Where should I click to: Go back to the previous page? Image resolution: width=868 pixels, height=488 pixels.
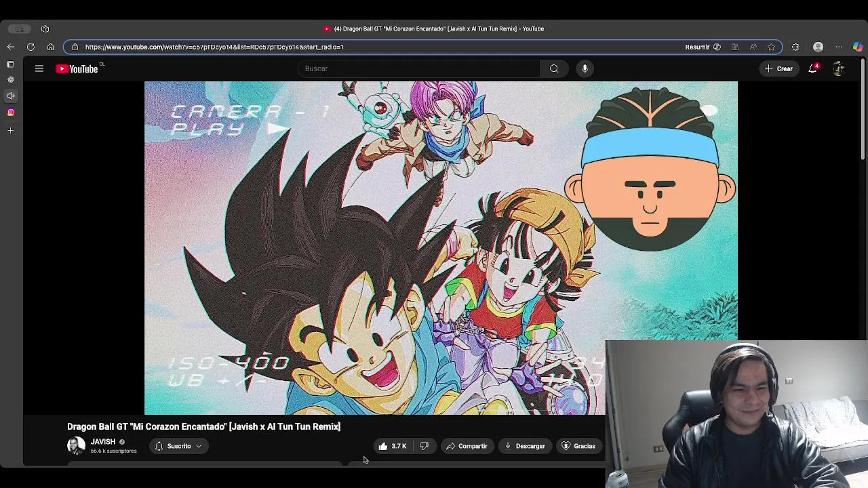(10, 47)
